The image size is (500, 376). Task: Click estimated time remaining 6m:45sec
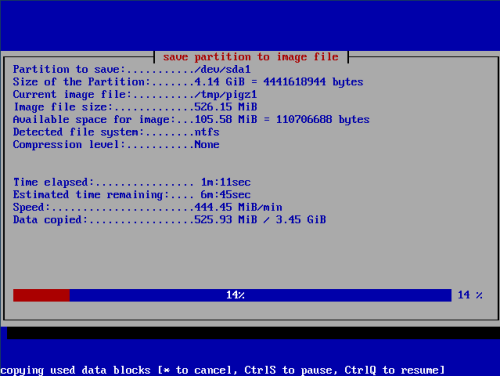[x=226, y=195]
